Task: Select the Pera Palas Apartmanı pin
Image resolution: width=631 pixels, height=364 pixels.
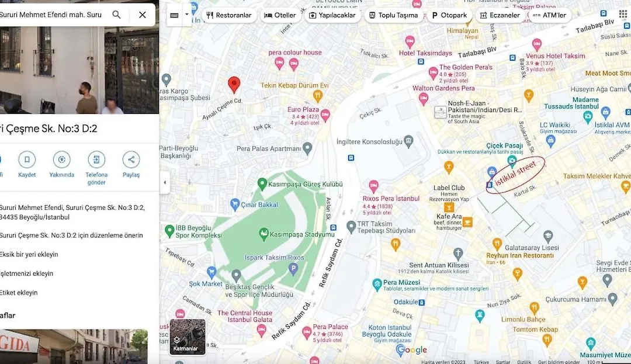Action: pyautogui.click(x=307, y=148)
